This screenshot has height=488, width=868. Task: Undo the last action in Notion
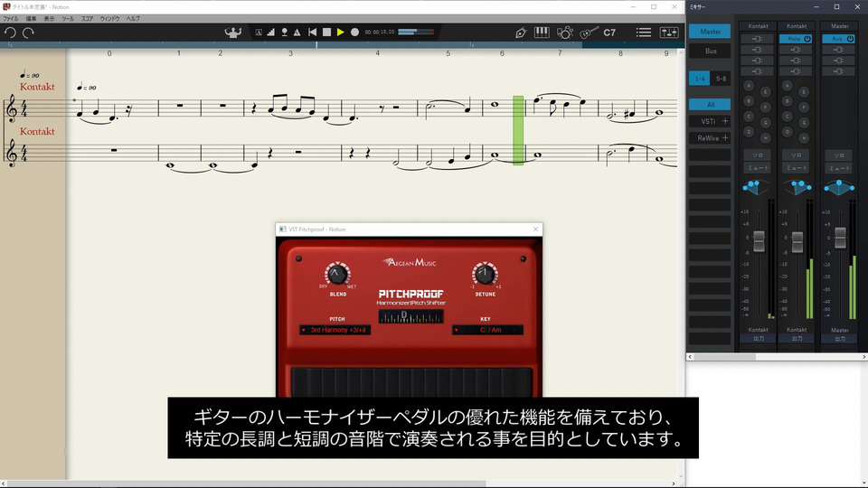[x=10, y=33]
